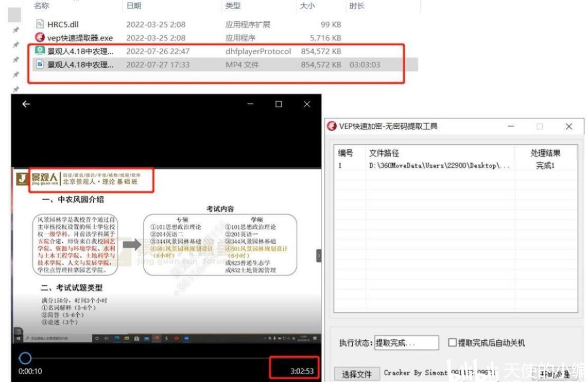The height and width of the screenshot is (382, 588).
Task: Click the side panel handle on video's right edge
Action: (319, 256)
